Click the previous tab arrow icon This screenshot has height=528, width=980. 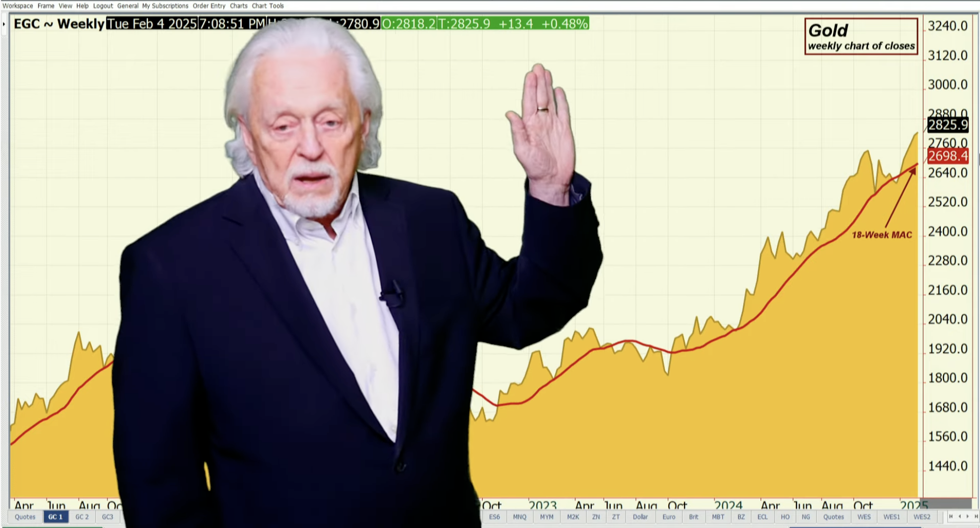coord(959,517)
